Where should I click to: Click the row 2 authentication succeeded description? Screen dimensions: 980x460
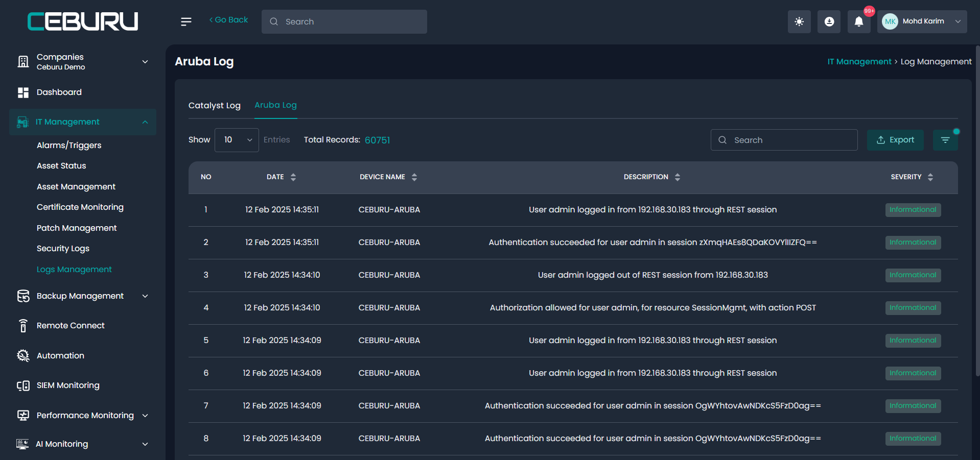click(652, 243)
